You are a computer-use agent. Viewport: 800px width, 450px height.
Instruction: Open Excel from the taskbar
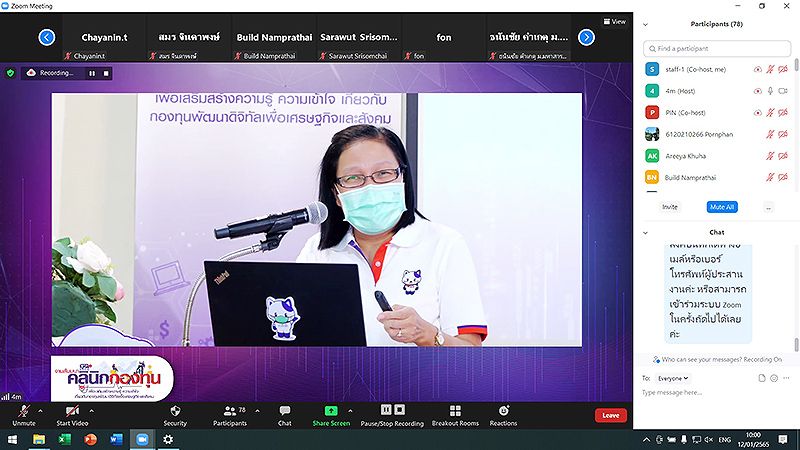coord(65,439)
